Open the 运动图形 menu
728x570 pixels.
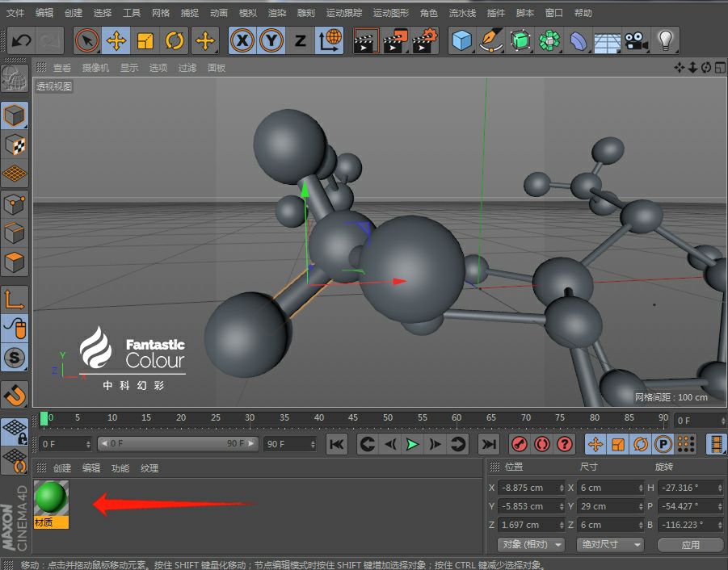point(391,13)
